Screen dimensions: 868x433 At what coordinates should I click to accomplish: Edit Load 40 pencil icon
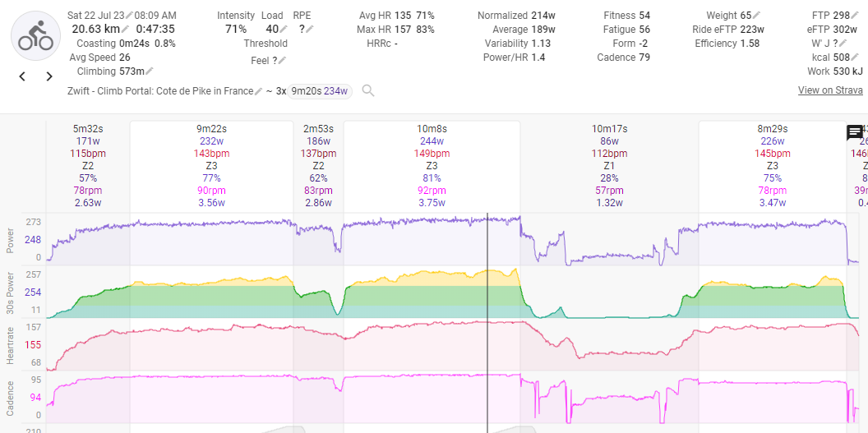coord(284,30)
